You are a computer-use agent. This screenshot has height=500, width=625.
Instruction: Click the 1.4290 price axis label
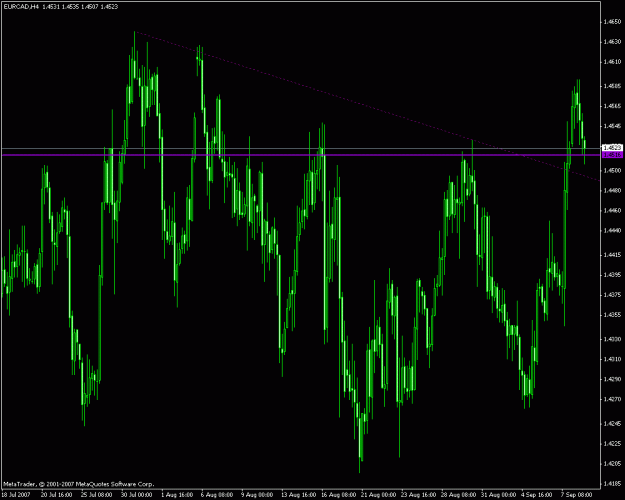click(x=612, y=379)
